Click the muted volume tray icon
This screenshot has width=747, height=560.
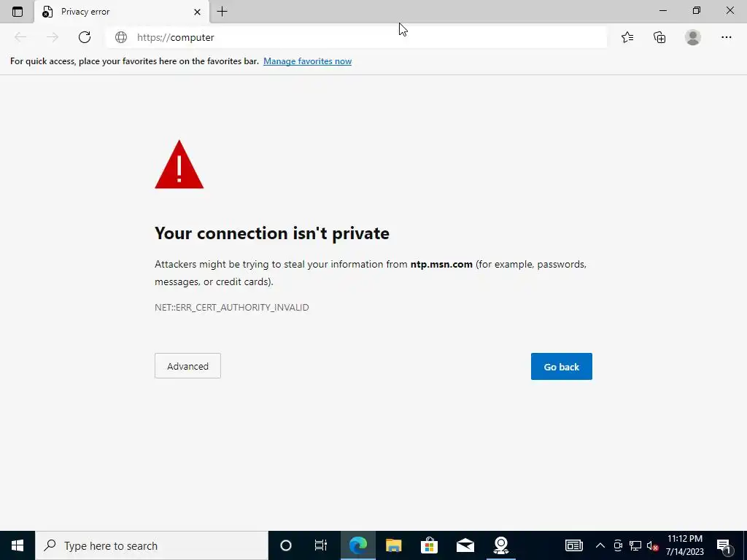(653, 545)
